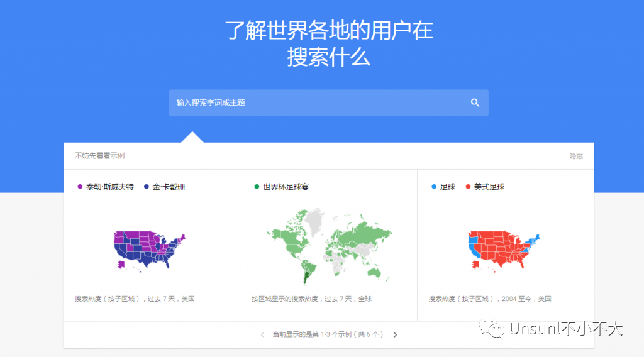Click caption 搜索热度(按子区域),2004 至今,美国
This screenshot has width=644, height=357.
click(x=490, y=299)
